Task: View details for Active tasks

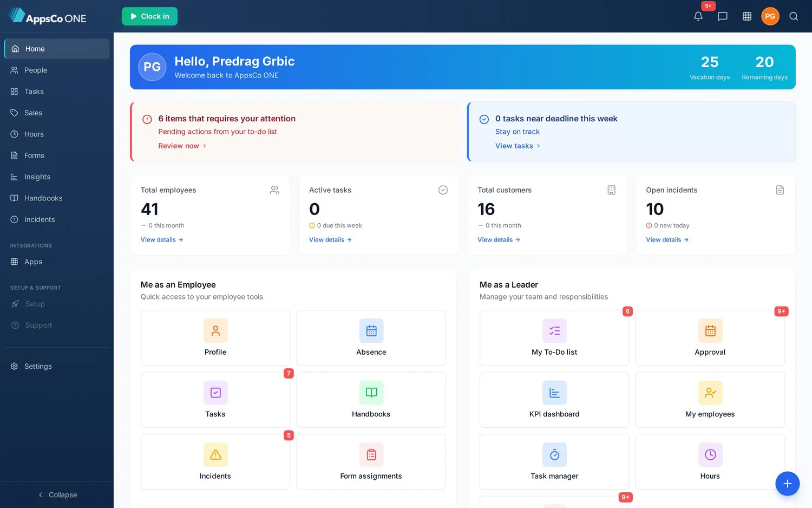Action: [x=330, y=239]
